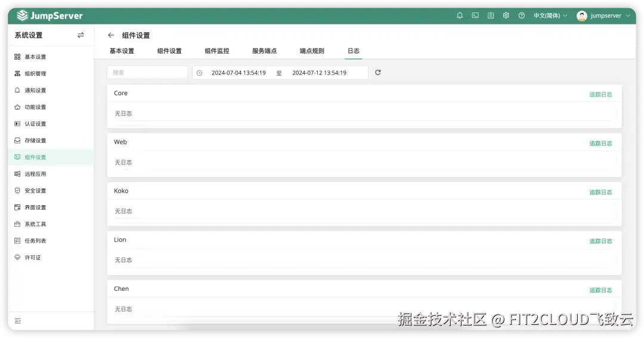The height and width of the screenshot is (338, 644).
Task: Switch to the 服务端点 tab
Action: [265, 51]
